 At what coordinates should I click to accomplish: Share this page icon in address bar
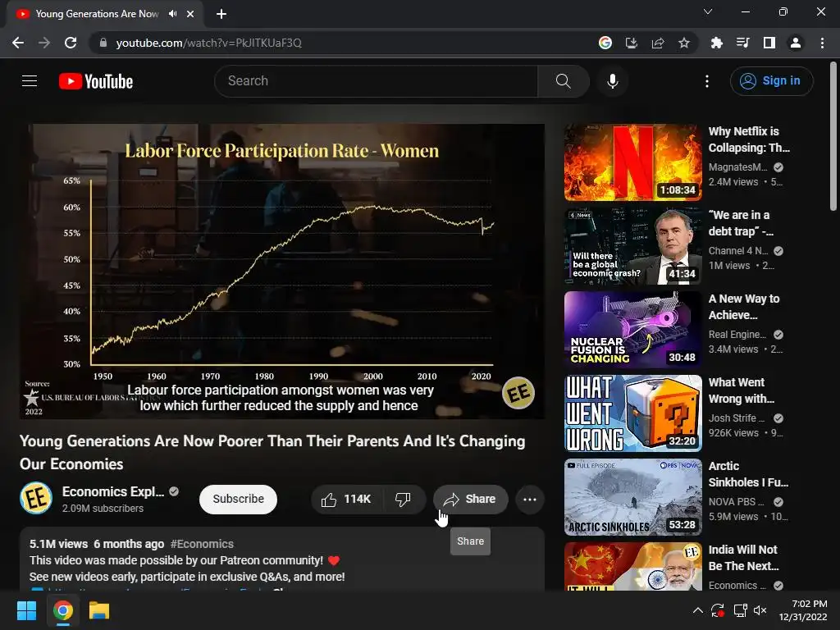pos(658,43)
